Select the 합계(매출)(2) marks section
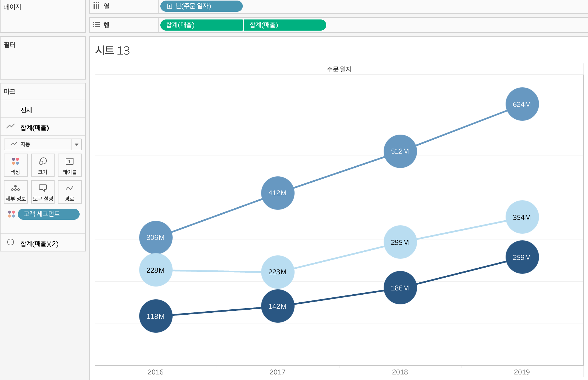 (x=39, y=244)
